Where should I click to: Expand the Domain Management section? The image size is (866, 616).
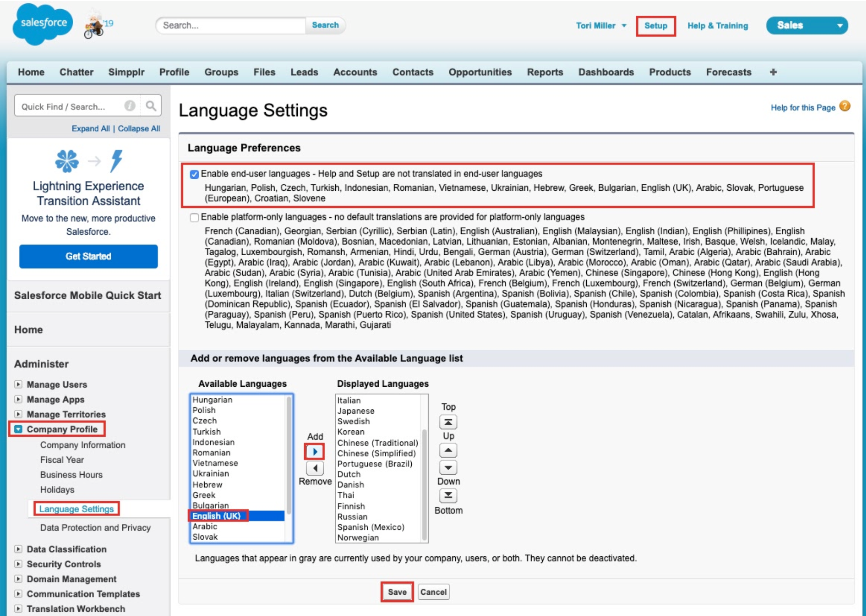(x=18, y=579)
